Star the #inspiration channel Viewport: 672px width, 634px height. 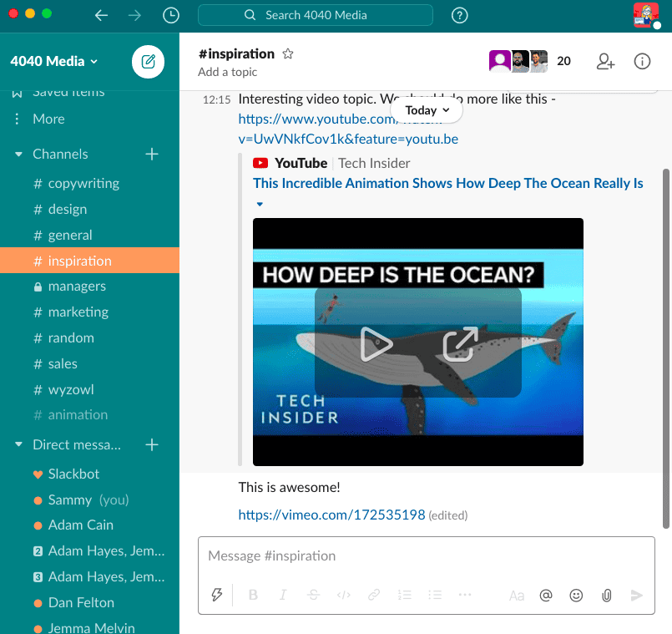coord(288,53)
